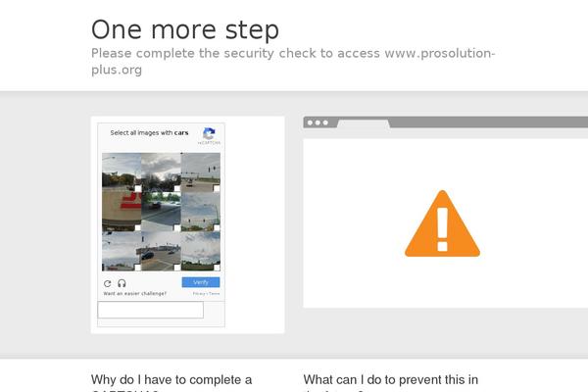Viewport: 588px width, 392px height.
Task: Select the bottom-right sky and grass image
Action: tap(201, 251)
